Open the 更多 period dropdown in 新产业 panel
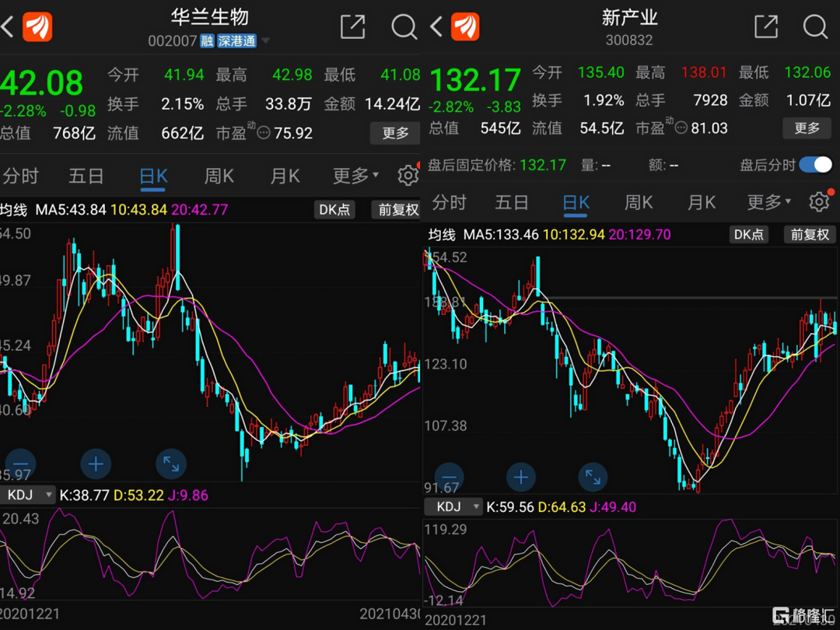Screen dimensions: 840x630 click(x=768, y=202)
